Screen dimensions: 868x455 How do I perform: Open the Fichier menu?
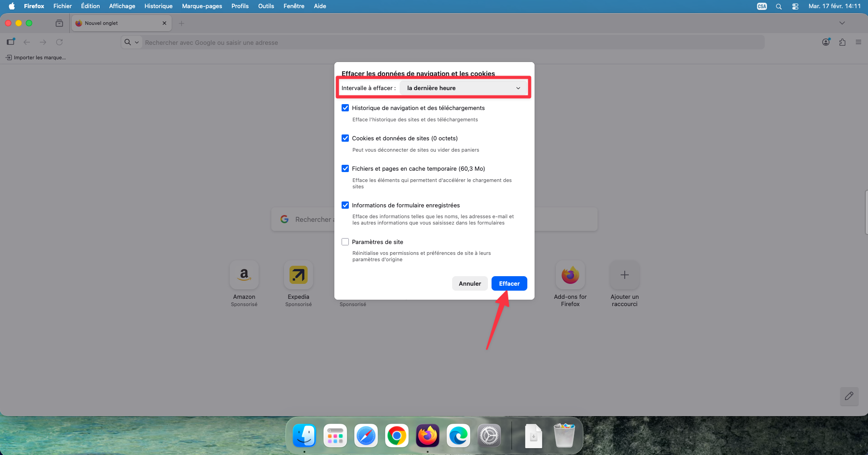click(63, 6)
